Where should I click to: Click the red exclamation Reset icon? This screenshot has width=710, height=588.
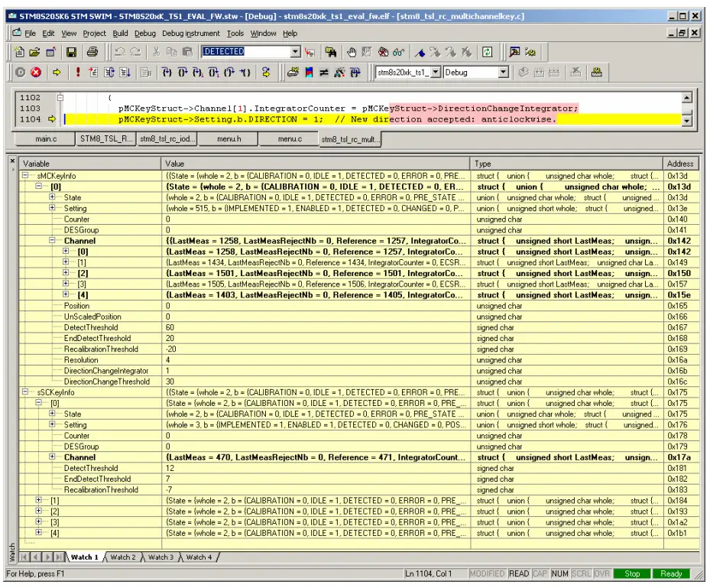click(x=78, y=73)
